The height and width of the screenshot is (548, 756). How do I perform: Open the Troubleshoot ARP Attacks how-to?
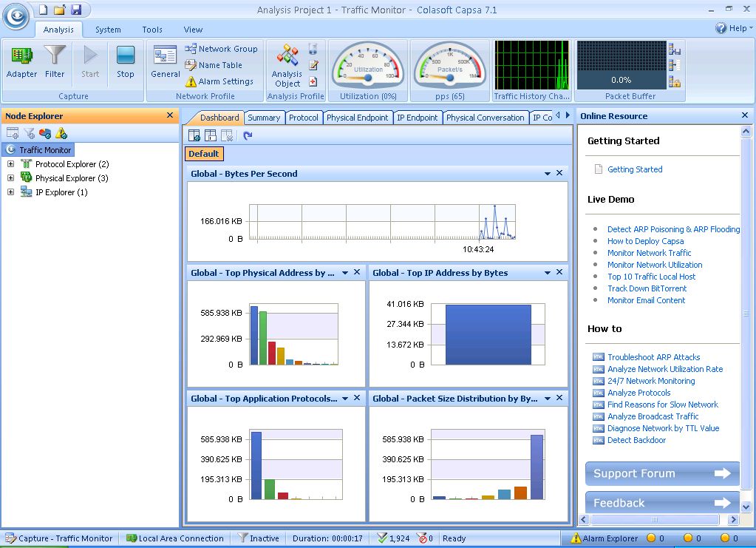[653, 357]
